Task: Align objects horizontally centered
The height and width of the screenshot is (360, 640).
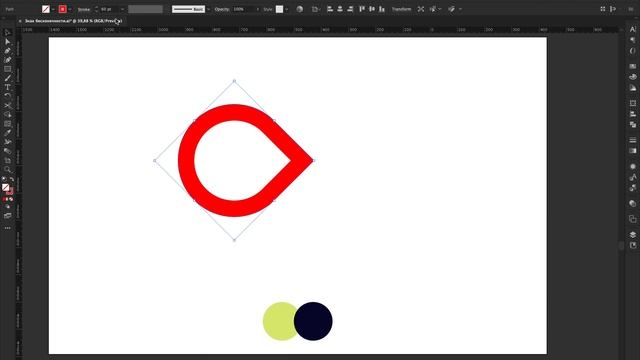Action: tap(340, 9)
